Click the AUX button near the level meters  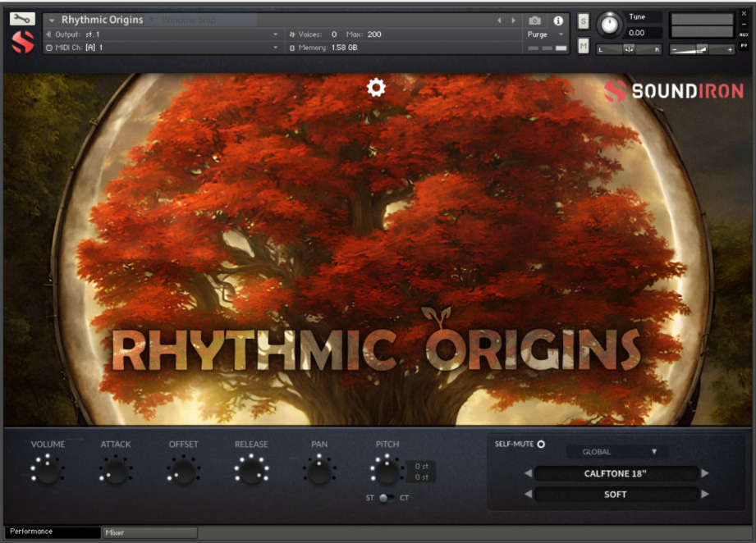coord(745,36)
